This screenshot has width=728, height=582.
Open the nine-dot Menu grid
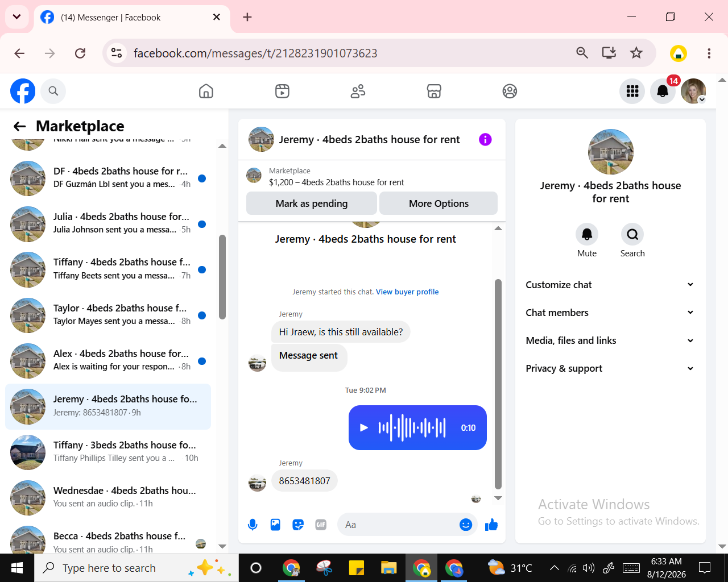[x=632, y=91]
